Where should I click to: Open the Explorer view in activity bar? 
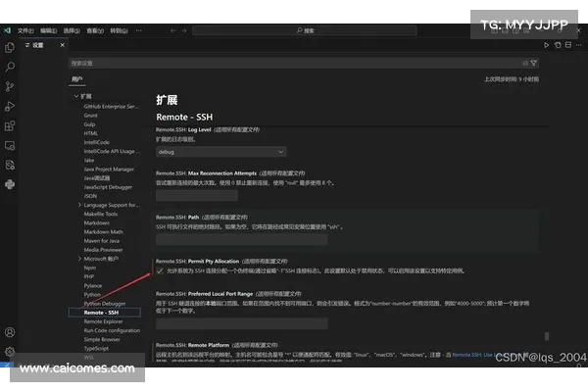(10, 47)
